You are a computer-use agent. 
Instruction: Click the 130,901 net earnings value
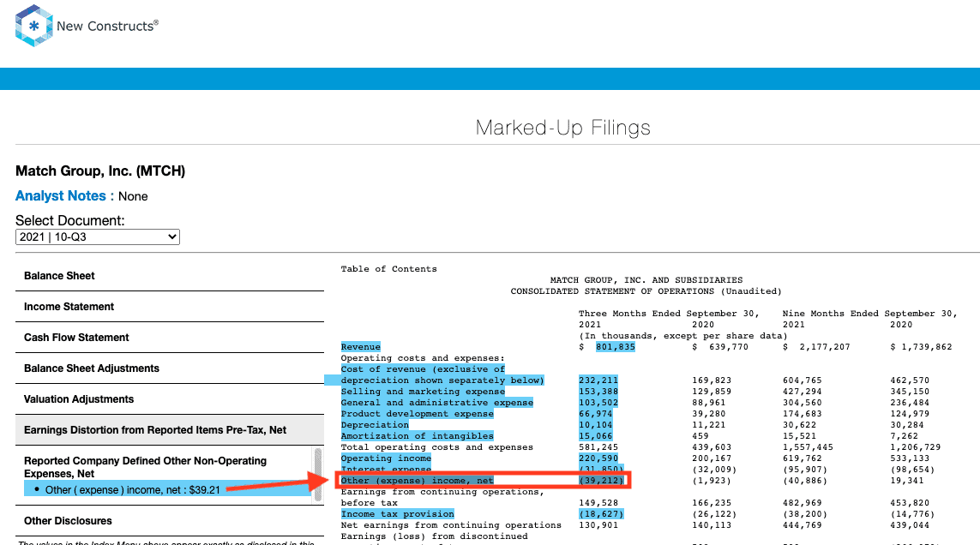(x=598, y=525)
